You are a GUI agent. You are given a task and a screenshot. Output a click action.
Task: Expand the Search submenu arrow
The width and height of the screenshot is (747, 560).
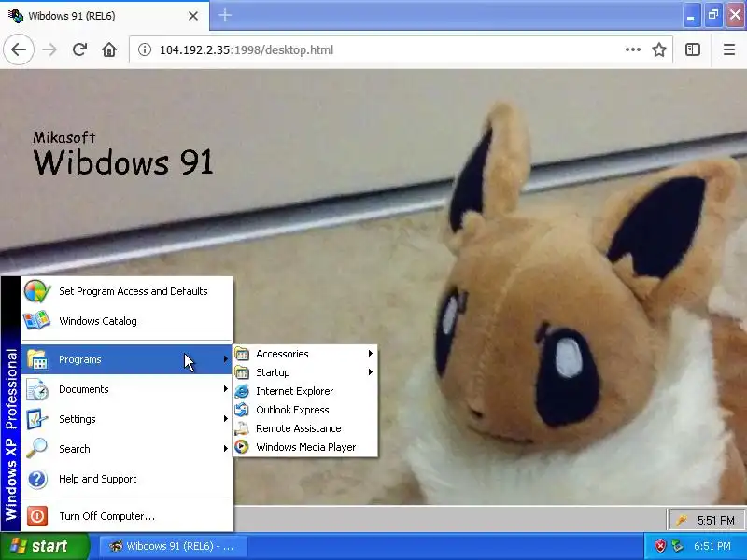pos(225,449)
